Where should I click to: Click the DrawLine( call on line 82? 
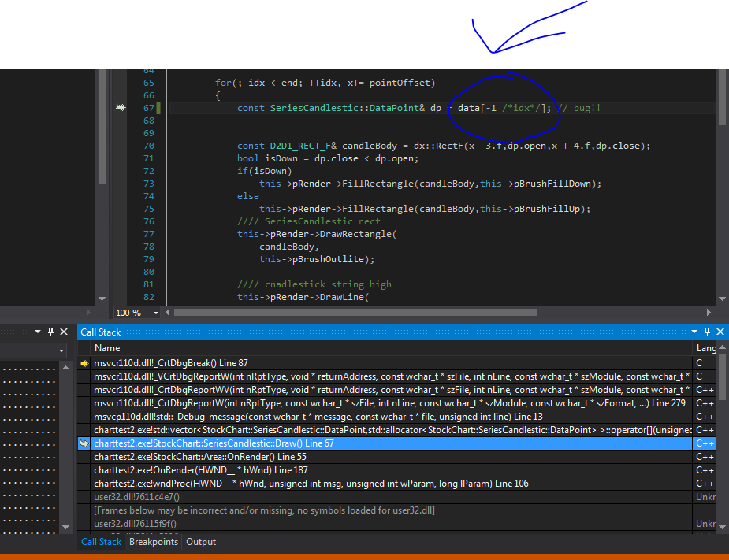click(344, 297)
